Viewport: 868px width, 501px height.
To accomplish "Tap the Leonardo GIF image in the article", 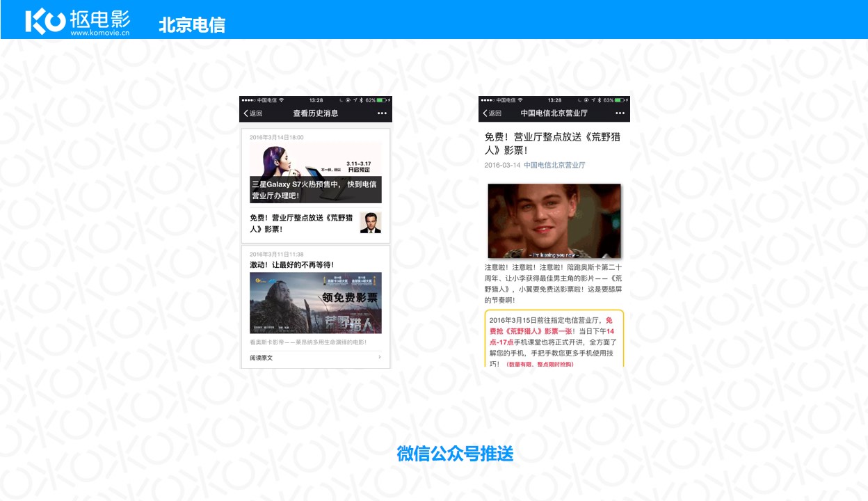I will tap(554, 221).
